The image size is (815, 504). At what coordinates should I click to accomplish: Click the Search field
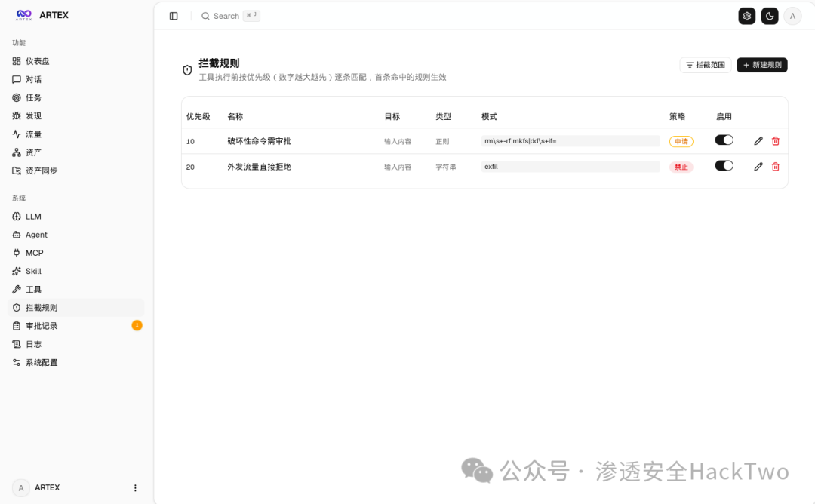pyautogui.click(x=230, y=16)
